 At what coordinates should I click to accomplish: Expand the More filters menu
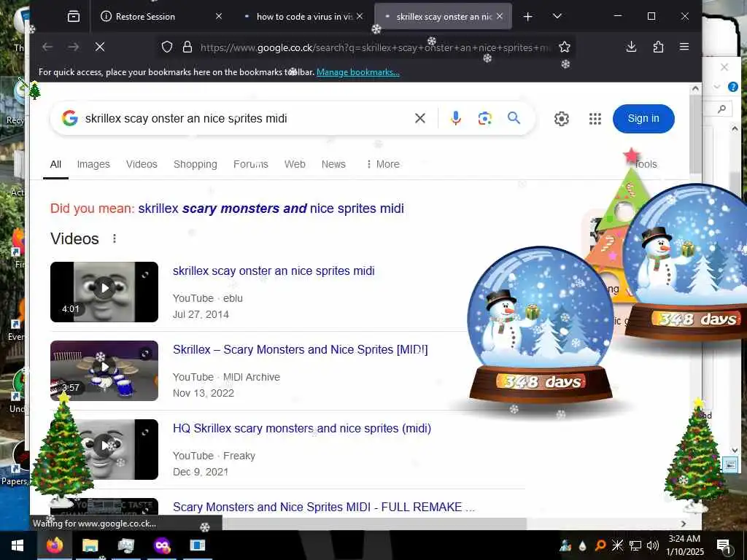(383, 164)
